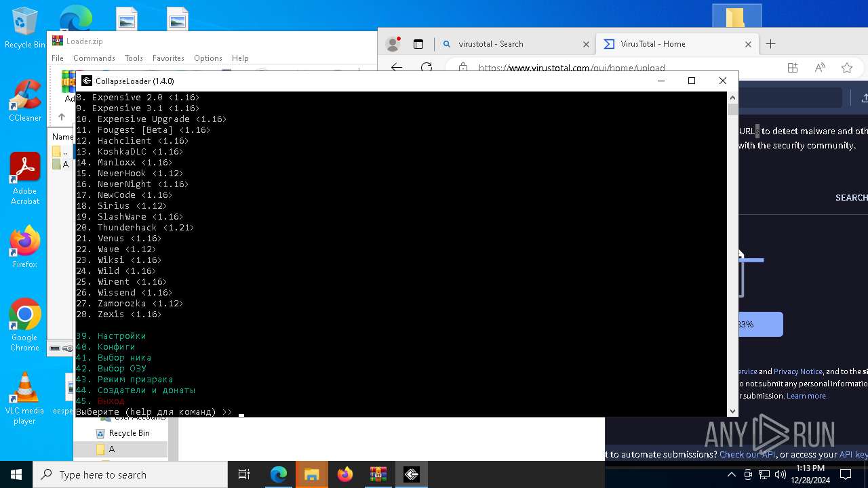Go back in Edge browser

[x=397, y=67]
